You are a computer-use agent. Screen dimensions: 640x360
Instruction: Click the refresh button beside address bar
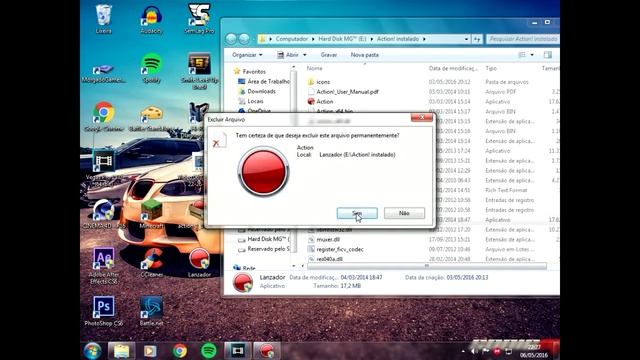click(477, 39)
